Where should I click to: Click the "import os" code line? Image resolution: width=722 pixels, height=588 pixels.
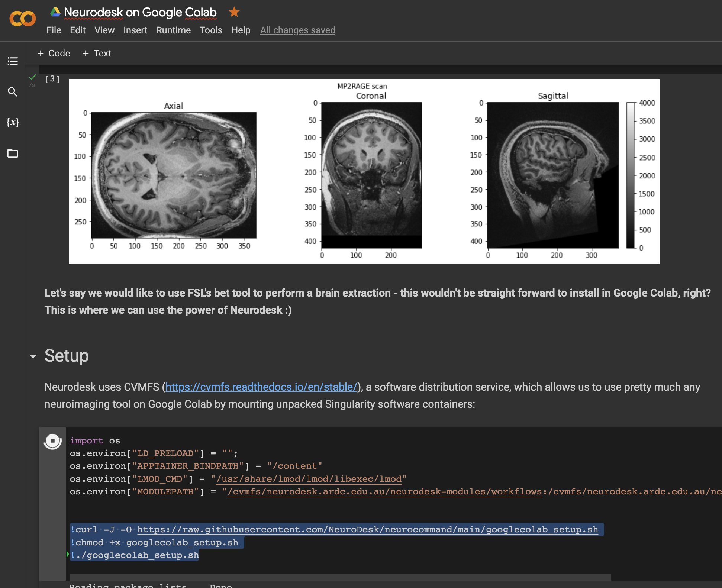(95, 440)
